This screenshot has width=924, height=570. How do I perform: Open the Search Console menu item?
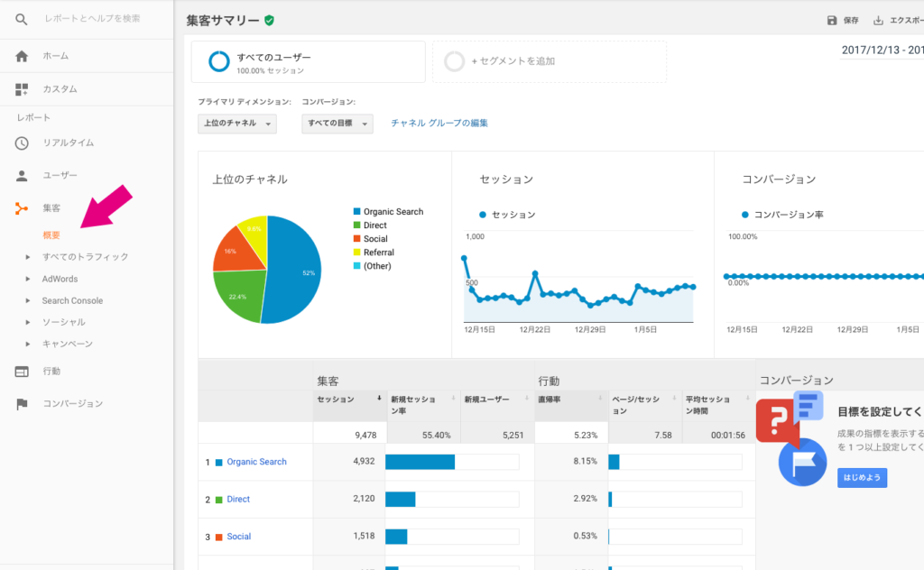tap(72, 300)
